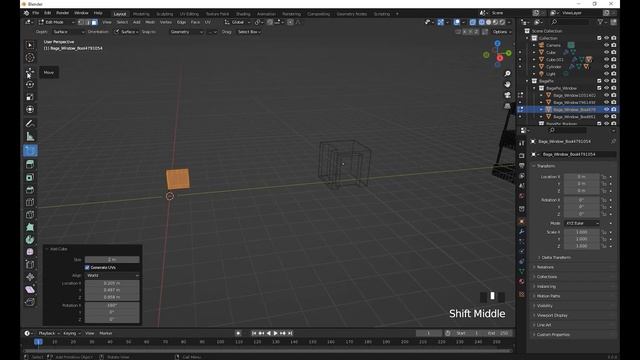
Task: Enable face select mode
Action: 94,22
